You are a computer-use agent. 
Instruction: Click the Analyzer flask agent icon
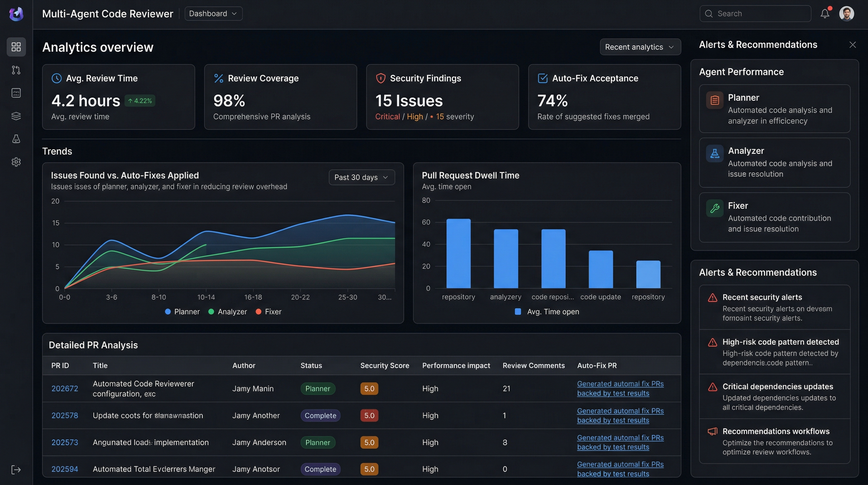(x=715, y=153)
